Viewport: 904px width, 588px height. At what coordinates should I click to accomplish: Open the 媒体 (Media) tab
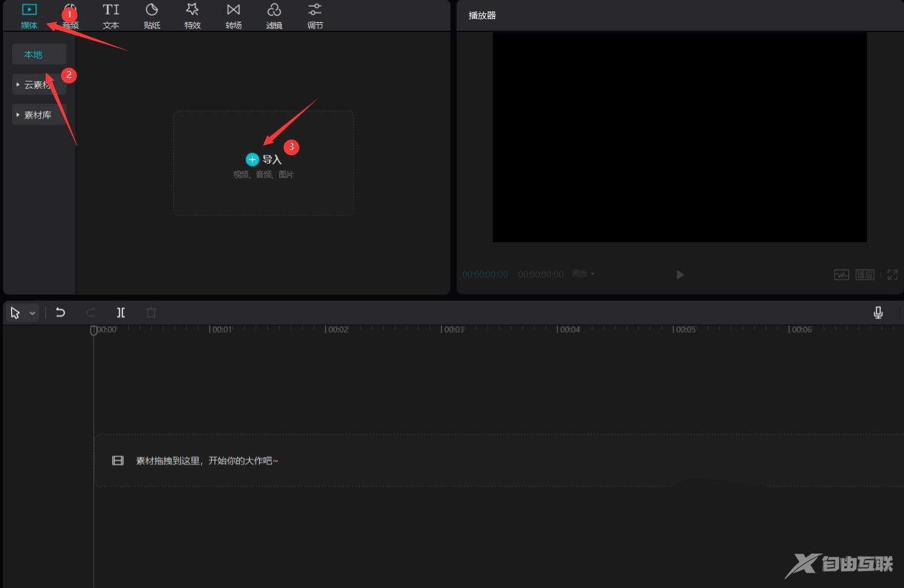(29, 16)
